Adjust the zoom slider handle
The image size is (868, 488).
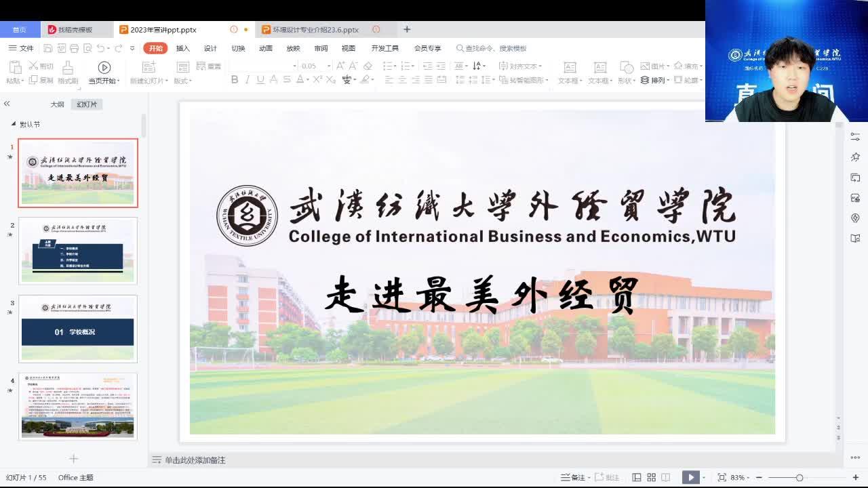pos(800,478)
